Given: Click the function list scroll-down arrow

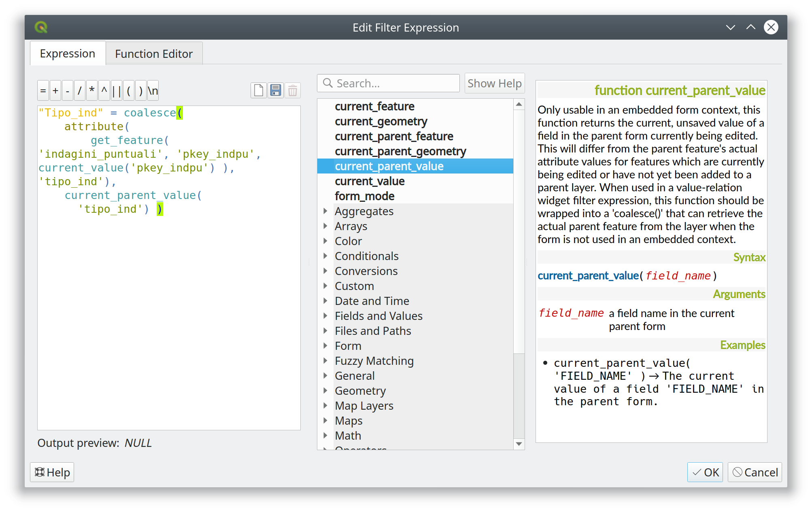Looking at the screenshot, I should 519,444.
